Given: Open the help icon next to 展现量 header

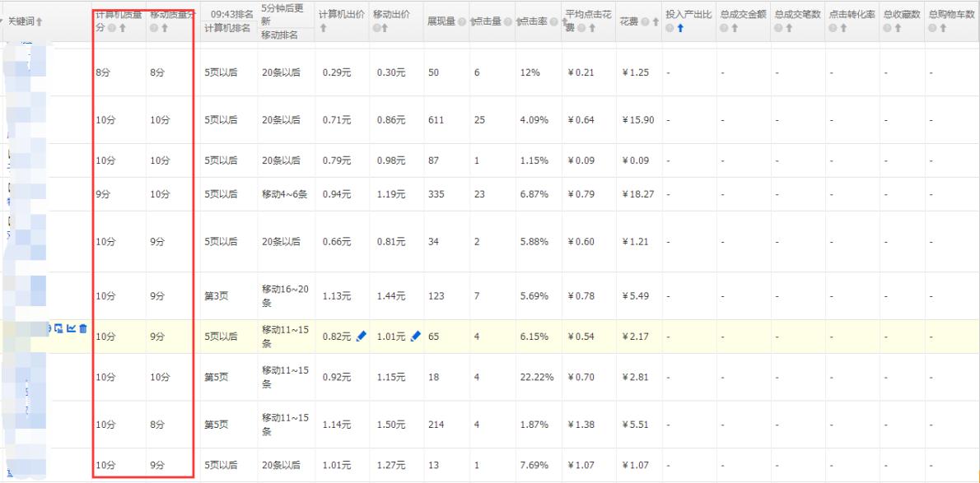Looking at the screenshot, I should tap(460, 21).
